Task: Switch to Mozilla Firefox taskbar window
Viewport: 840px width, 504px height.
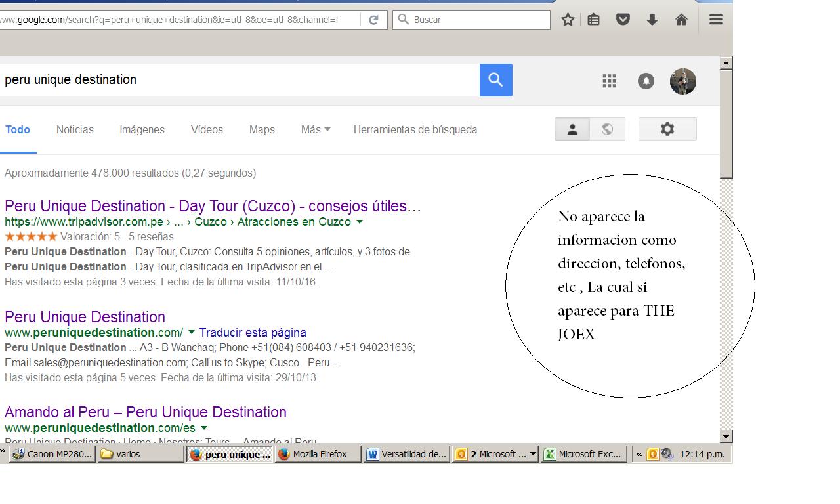Action: coord(318,454)
